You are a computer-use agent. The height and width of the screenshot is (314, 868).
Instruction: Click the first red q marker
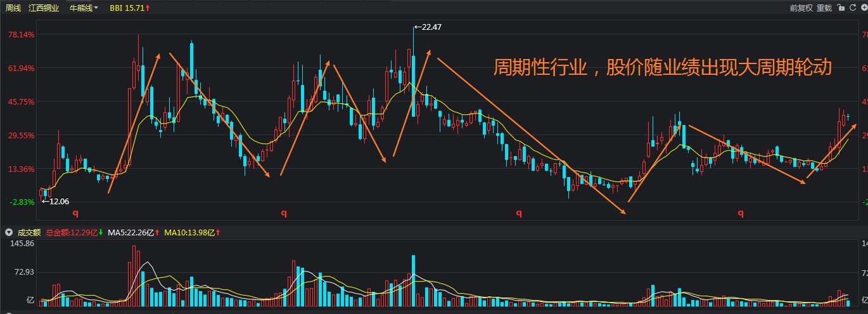click(x=75, y=214)
